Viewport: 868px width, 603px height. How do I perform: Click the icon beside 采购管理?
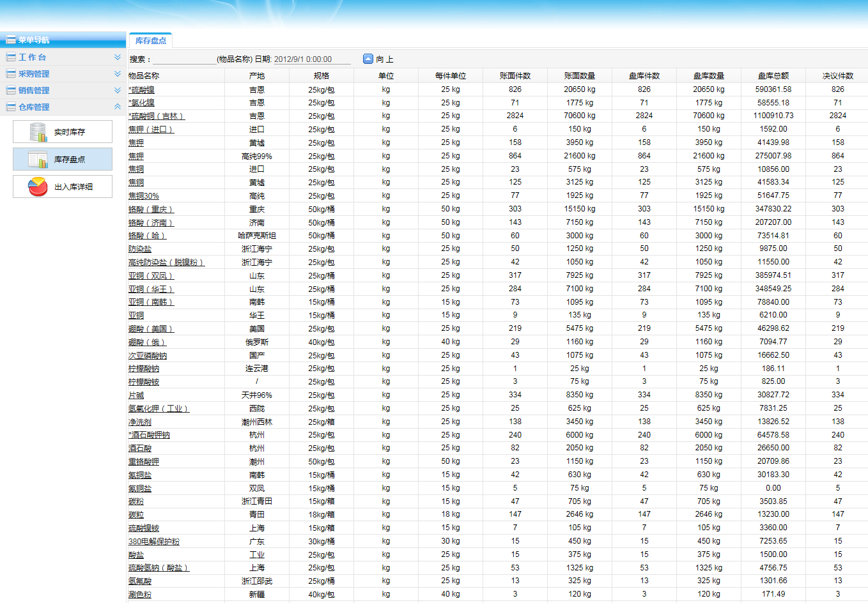point(11,74)
